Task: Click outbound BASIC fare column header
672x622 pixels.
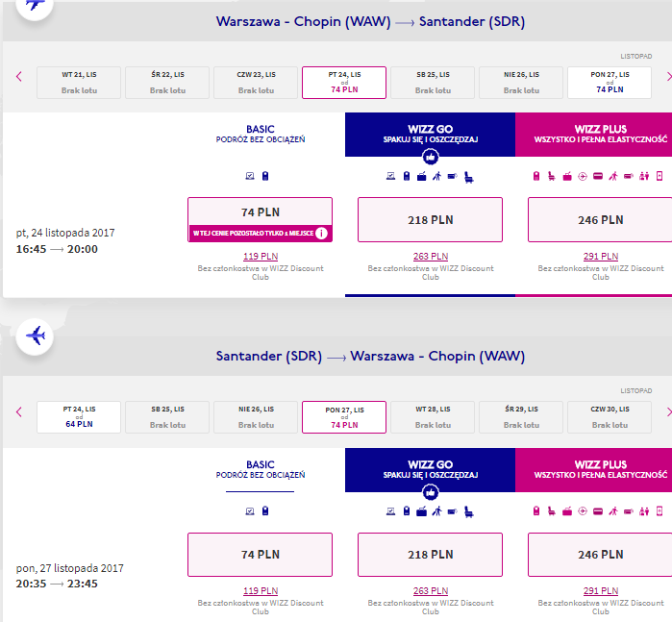Action: click(x=261, y=135)
